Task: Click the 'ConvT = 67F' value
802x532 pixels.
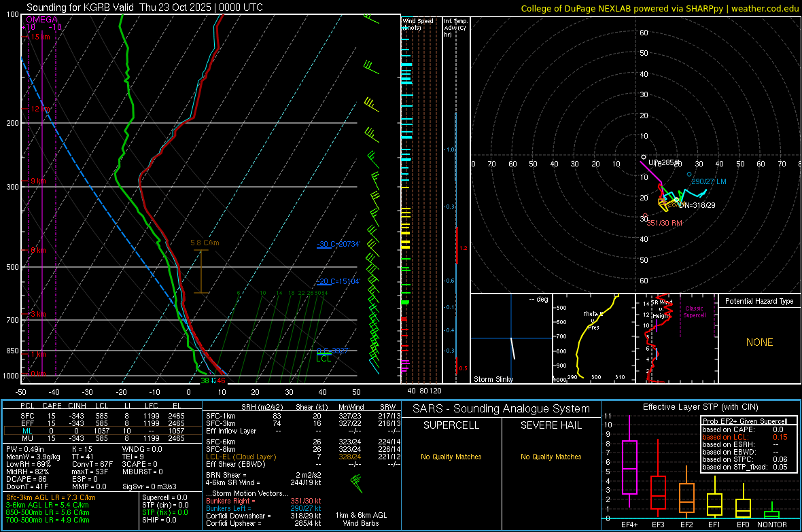Action: coord(92,464)
